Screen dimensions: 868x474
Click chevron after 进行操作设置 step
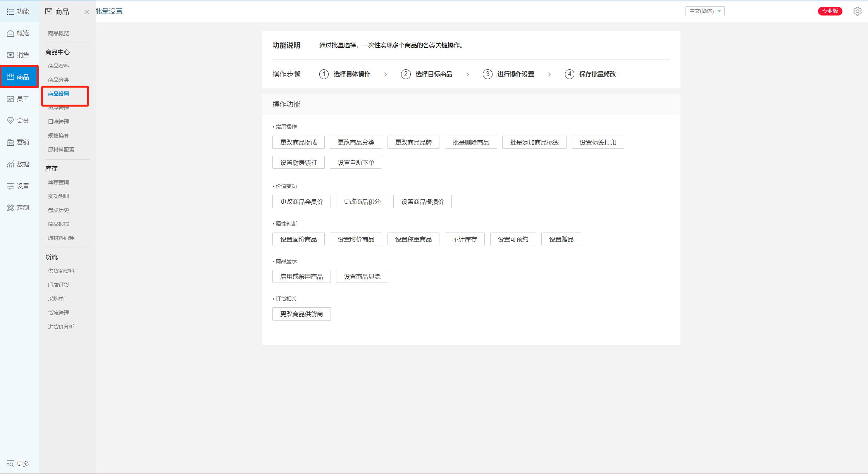(549, 74)
